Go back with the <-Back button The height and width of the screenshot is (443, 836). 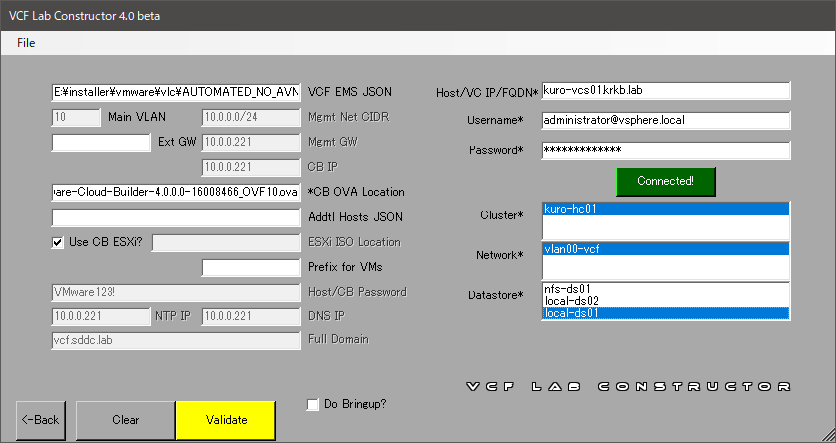[41, 420]
